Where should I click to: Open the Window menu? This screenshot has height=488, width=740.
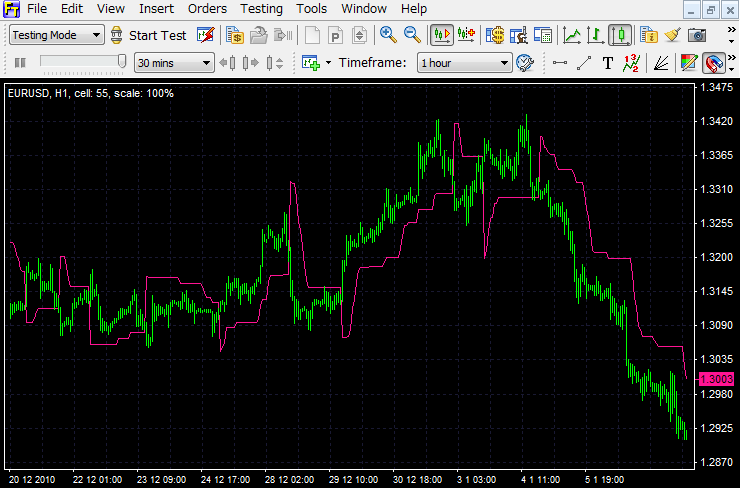pyautogui.click(x=364, y=8)
